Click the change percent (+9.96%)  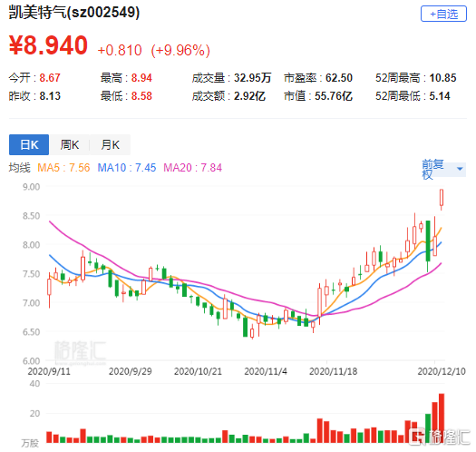pyautogui.click(x=180, y=51)
